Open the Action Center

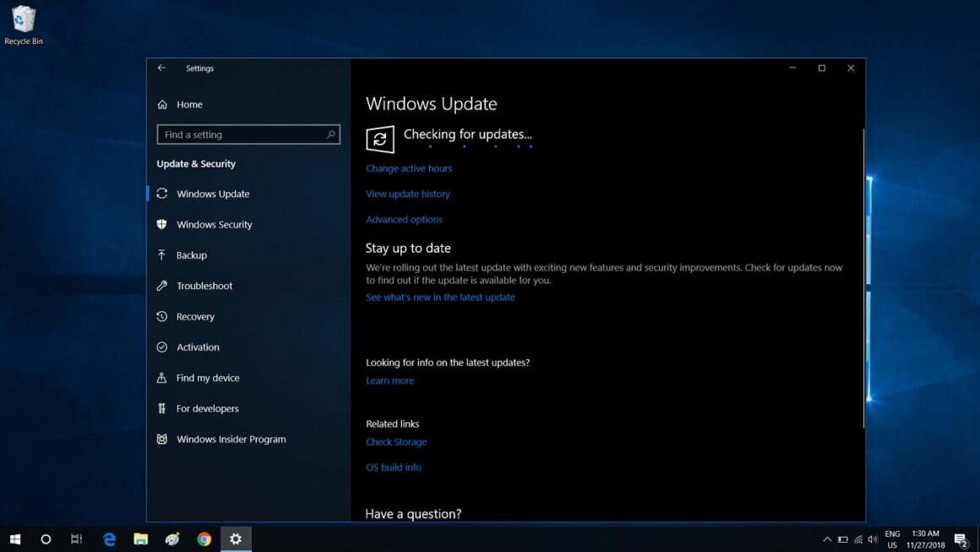962,538
